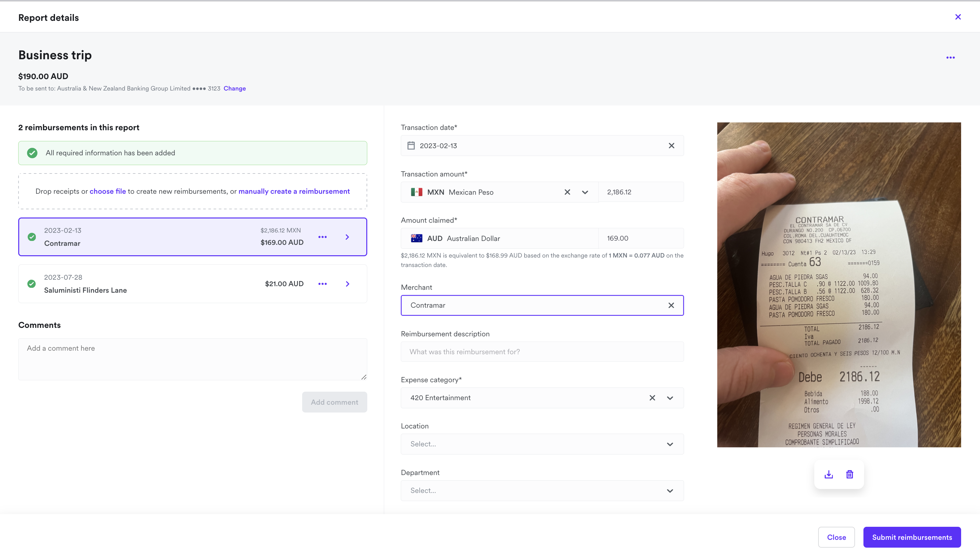Expand the Saluministi Flinders Lane reimbursement chevron
Image resolution: width=980 pixels, height=560 pixels.
347,284
